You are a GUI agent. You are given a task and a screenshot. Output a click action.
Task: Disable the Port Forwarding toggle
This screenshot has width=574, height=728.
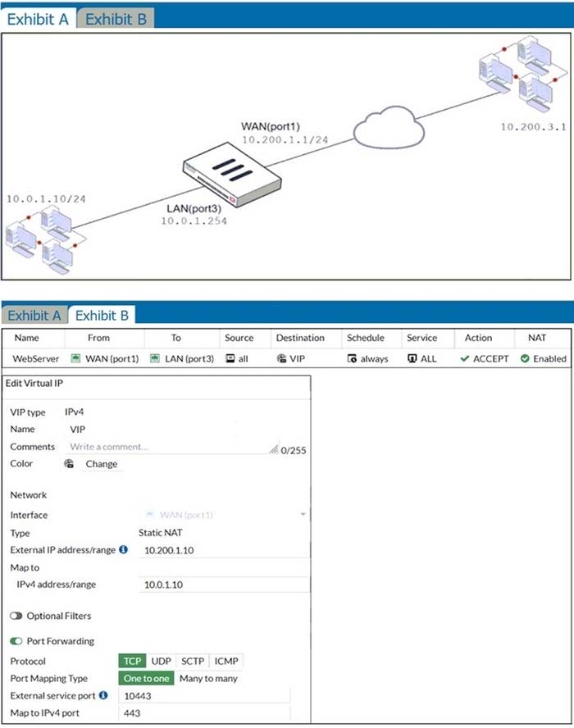(16, 641)
